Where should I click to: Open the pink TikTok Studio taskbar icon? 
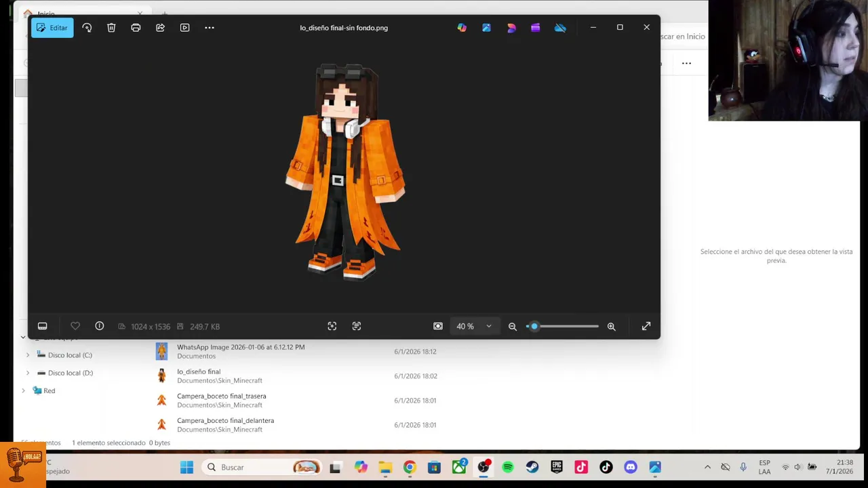pyautogui.click(x=581, y=467)
